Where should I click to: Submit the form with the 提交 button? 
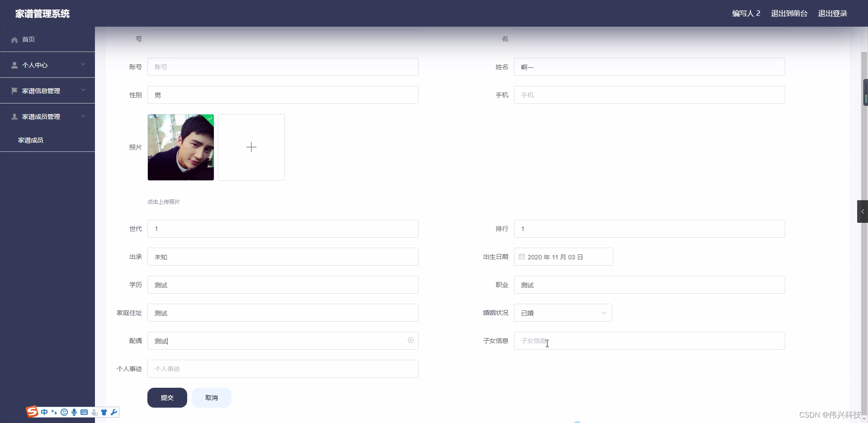coord(167,398)
